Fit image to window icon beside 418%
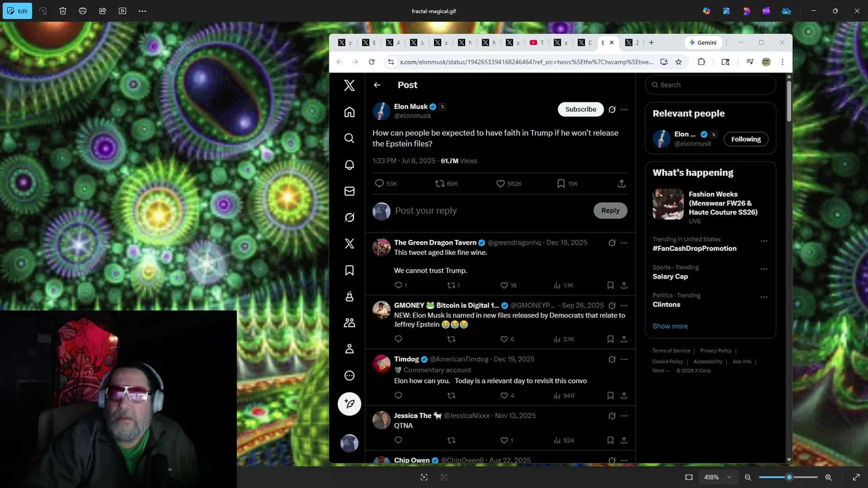Image resolution: width=868 pixels, height=488 pixels. pyautogui.click(x=689, y=477)
